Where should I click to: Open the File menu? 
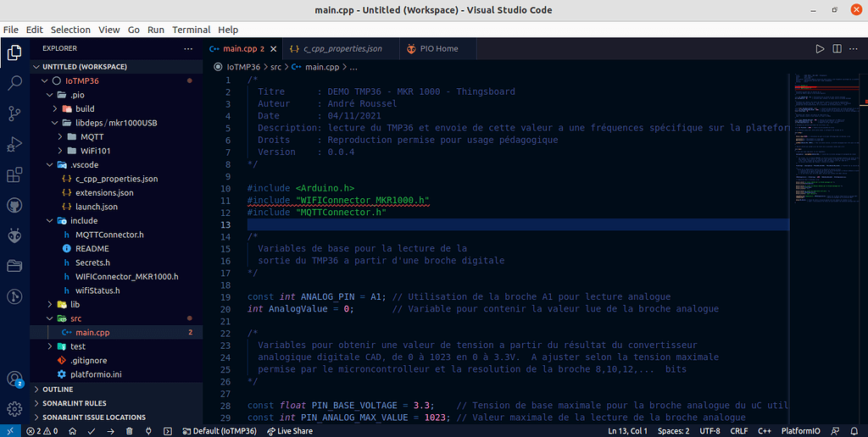click(10, 30)
